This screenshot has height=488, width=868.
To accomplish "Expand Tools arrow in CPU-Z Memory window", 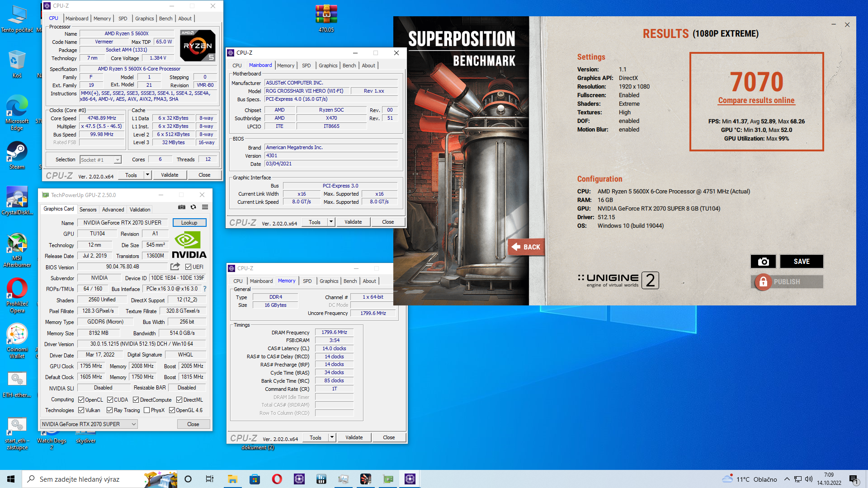I will coord(332,437).
